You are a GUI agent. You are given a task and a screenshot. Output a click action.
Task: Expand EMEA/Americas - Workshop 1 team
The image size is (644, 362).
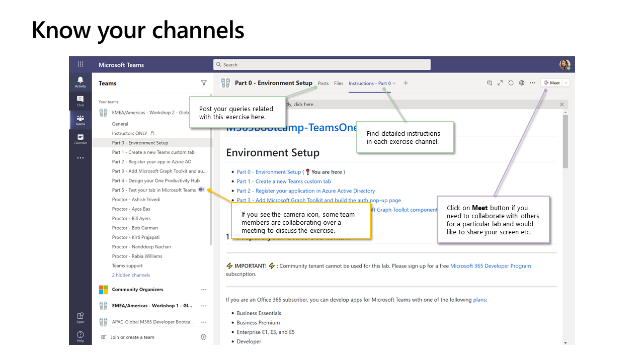coord(152,306)
